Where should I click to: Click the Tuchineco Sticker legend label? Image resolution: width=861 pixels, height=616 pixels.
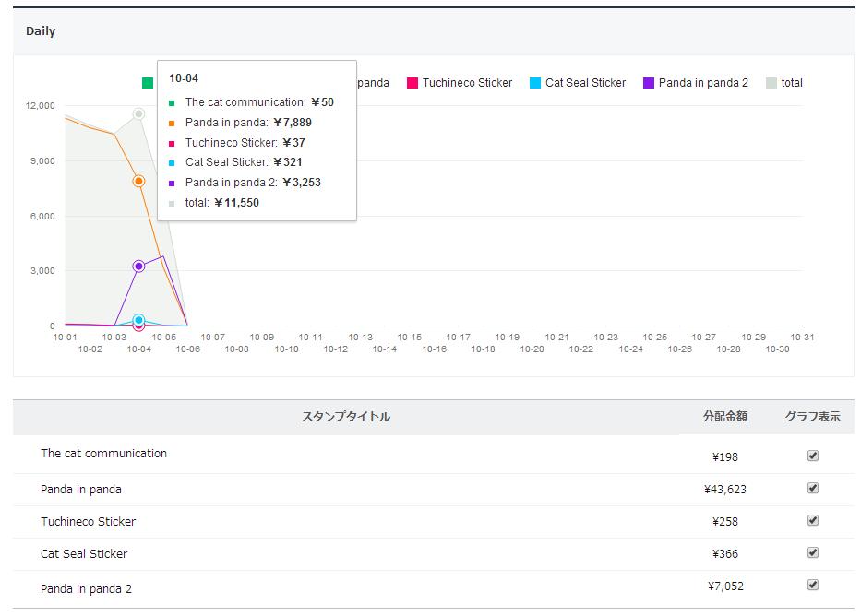tap(467, 83)
